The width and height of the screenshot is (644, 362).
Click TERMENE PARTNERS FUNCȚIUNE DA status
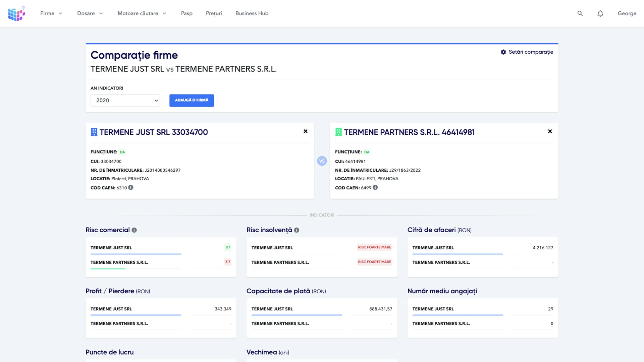click(x=367, y=152)
